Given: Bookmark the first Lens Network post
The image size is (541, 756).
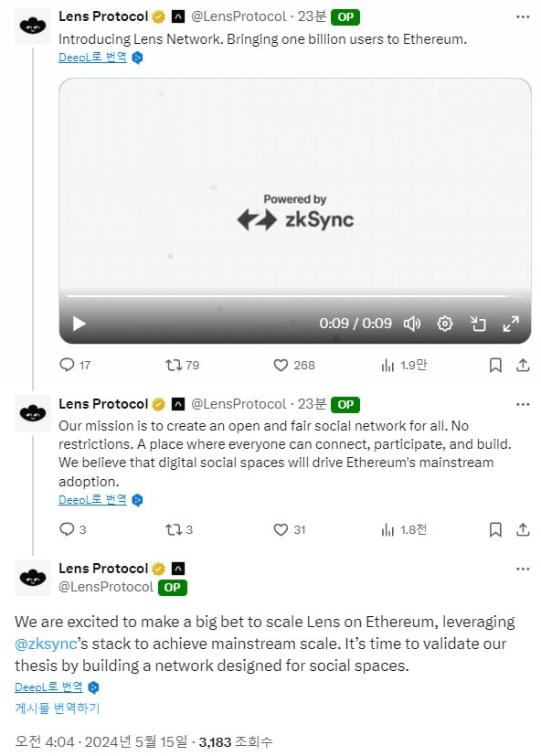Looking at the screenshot, I should click(495, 366).
